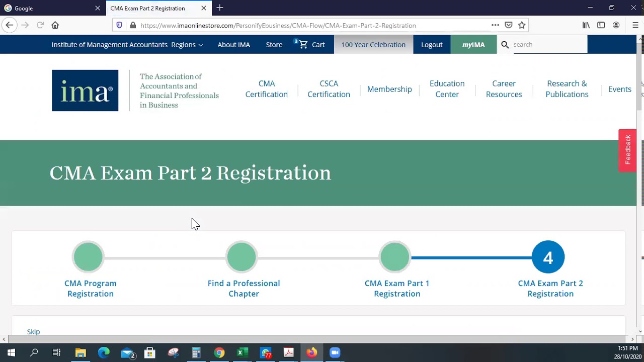This screenshot has width=644, height=362.
Task: Open page actions three-dot menu
Action: pyautogui.click(x=495, y=25)
